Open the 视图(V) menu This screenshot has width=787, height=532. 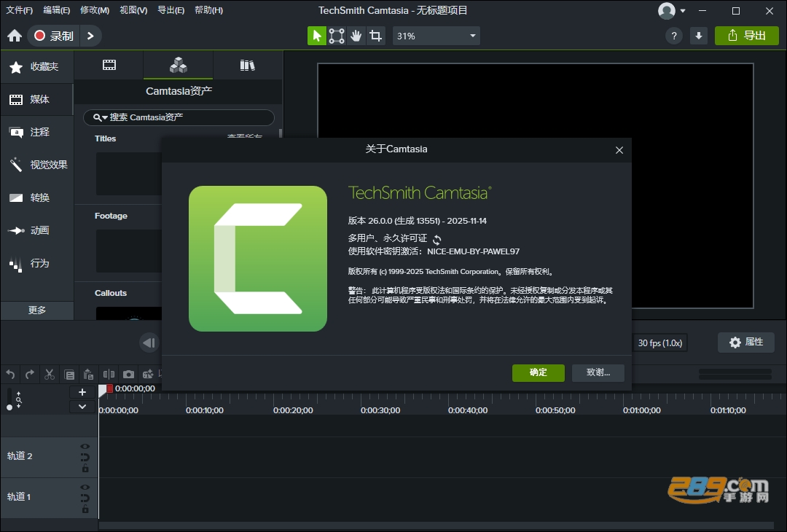133,10
